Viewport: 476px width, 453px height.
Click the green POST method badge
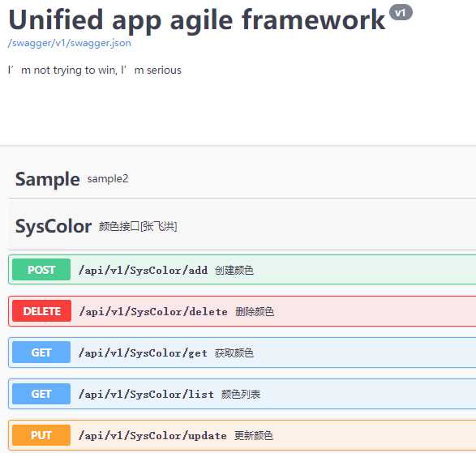click(41, 269)
